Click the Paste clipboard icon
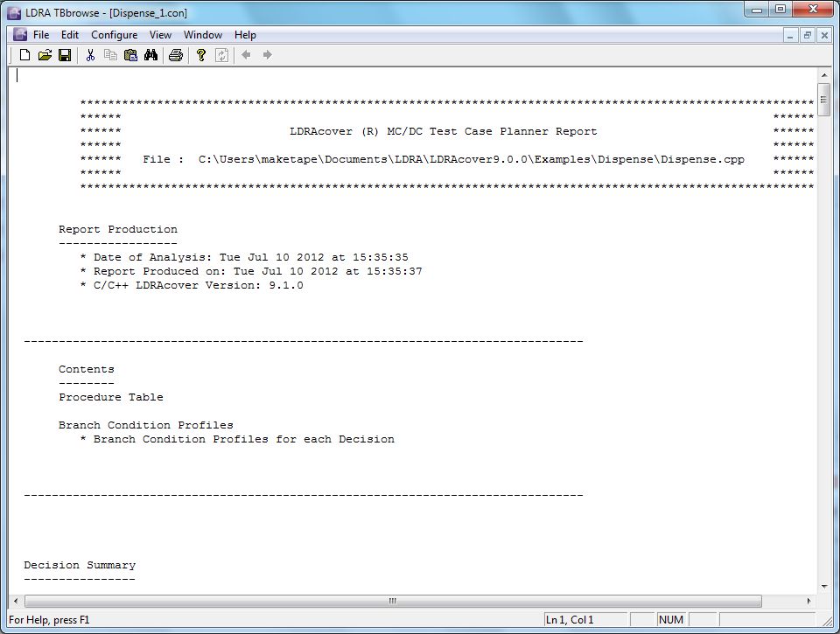Viewport: 840px width, 634px height. pos(130,55)
